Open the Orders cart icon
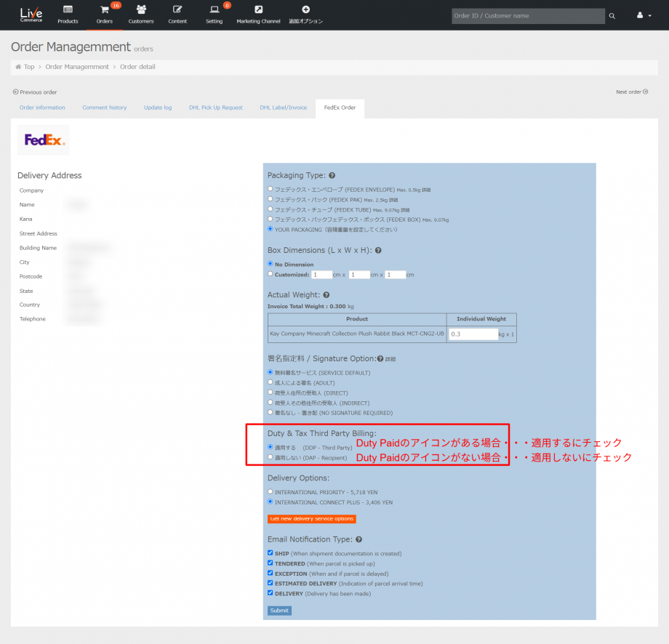669x644 pixels. pos(105,9)
